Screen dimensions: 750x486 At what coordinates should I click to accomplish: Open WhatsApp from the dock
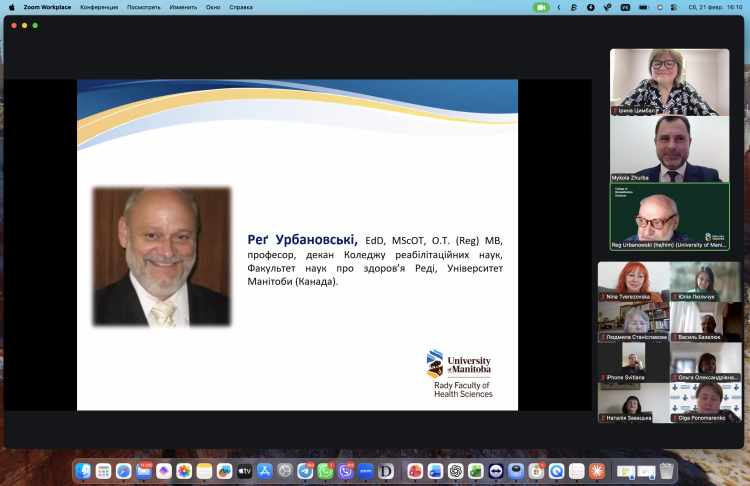click(x=325, y=471)
